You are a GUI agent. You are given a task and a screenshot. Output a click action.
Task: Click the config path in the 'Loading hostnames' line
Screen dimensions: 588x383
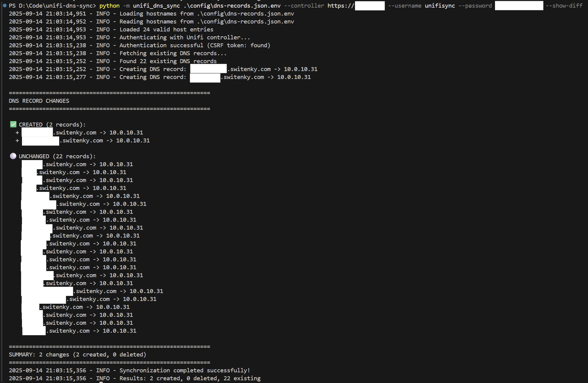tap(246, 14)
